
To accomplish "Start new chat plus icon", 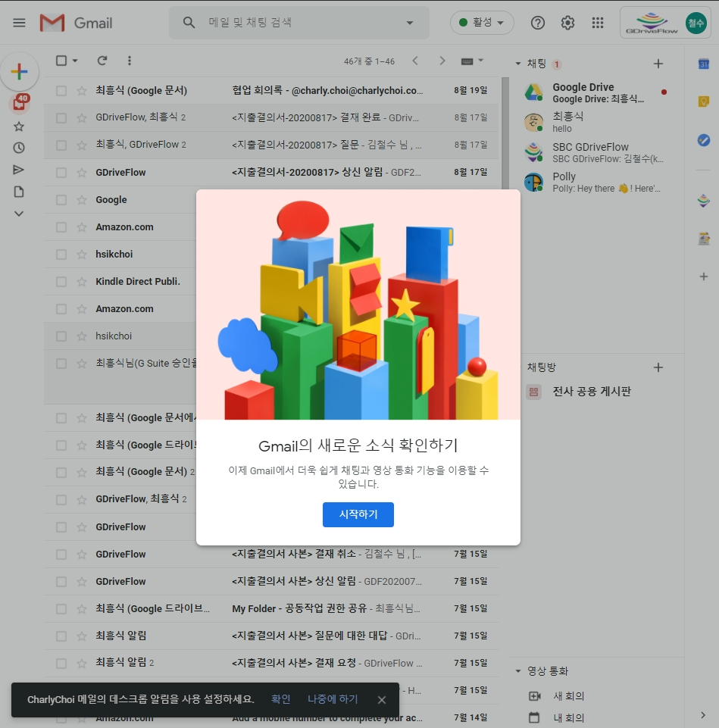I will tap(658, 64).
